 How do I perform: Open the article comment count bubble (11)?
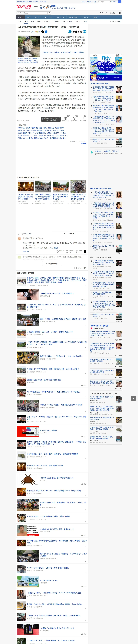pyautogui.click(x=33, y=32)
